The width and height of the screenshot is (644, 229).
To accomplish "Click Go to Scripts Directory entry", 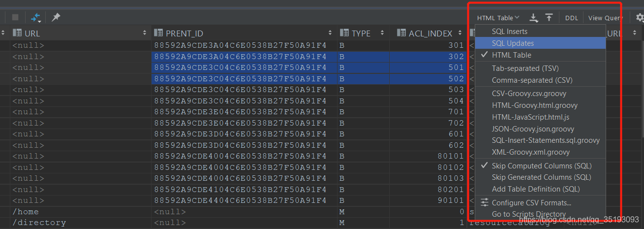I will 540,214.
